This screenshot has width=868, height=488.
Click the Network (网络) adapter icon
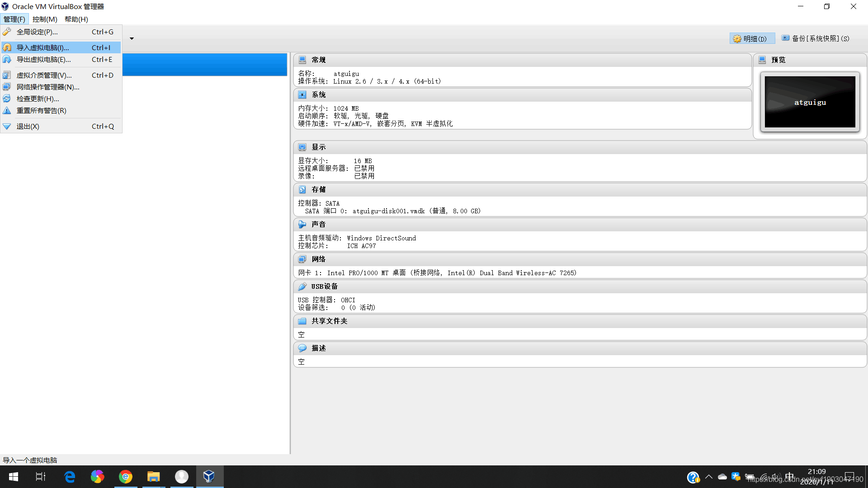(302, 259)
